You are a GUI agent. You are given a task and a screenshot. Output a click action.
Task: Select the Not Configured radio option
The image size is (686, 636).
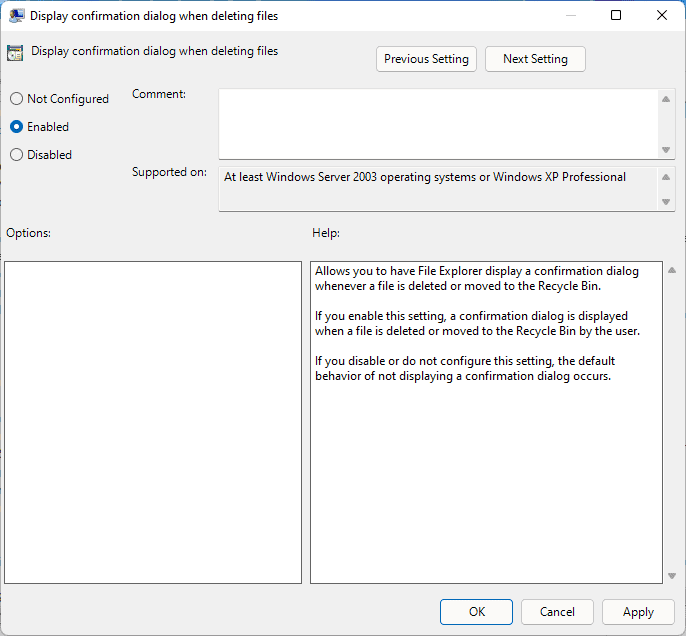[x=59, y=99]
